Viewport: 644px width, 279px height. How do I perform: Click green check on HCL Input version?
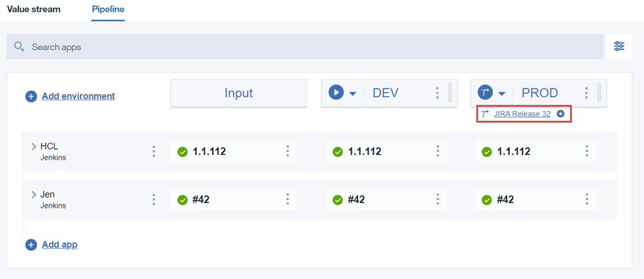click(182, 152)
